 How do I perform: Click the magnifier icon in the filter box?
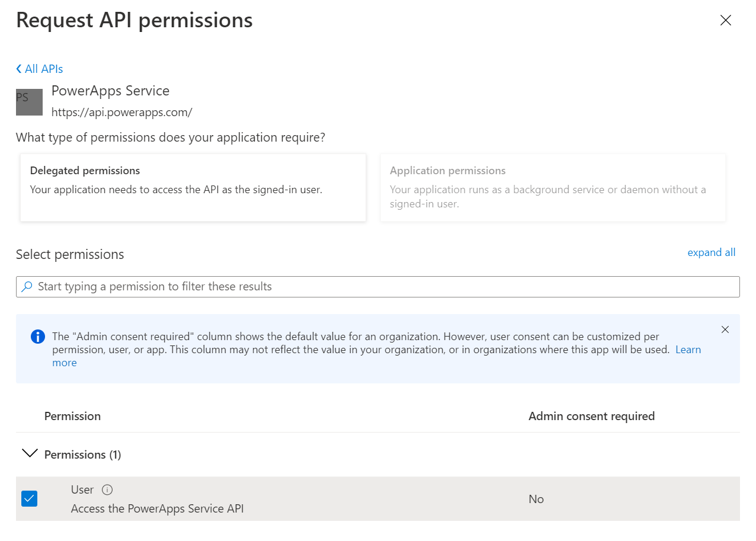point(27,287)
